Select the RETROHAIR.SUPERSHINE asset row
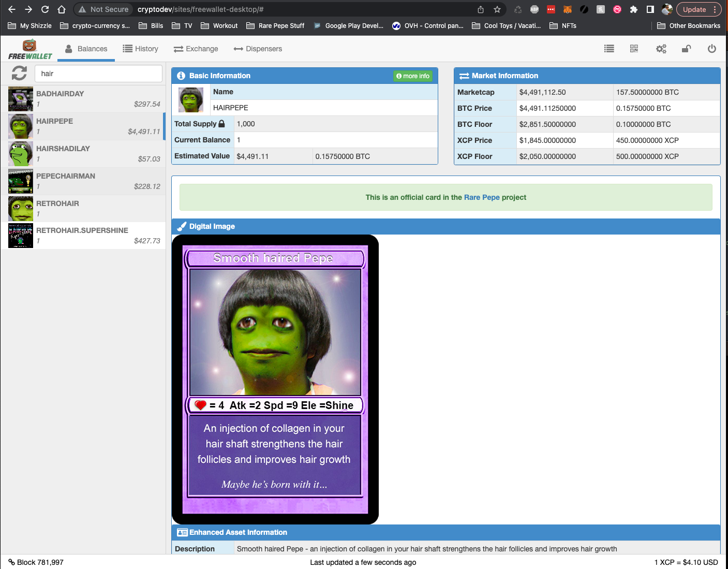728x569 pixels. [x=83, y=236]
